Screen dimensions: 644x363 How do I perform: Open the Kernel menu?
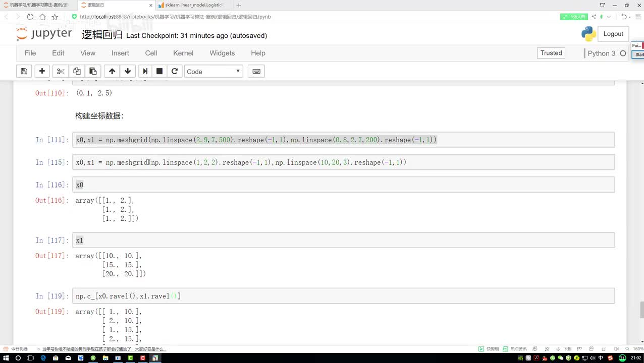(183, 53)
